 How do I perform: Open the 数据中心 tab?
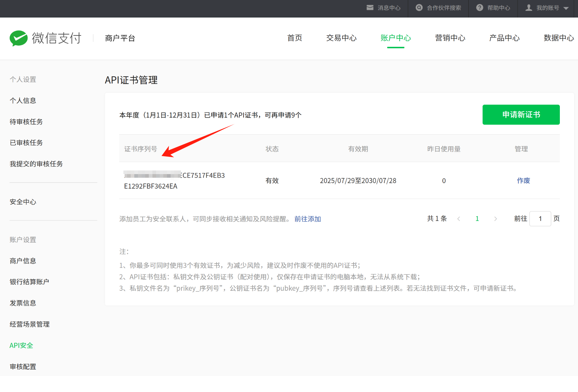[x=559, y=38]
